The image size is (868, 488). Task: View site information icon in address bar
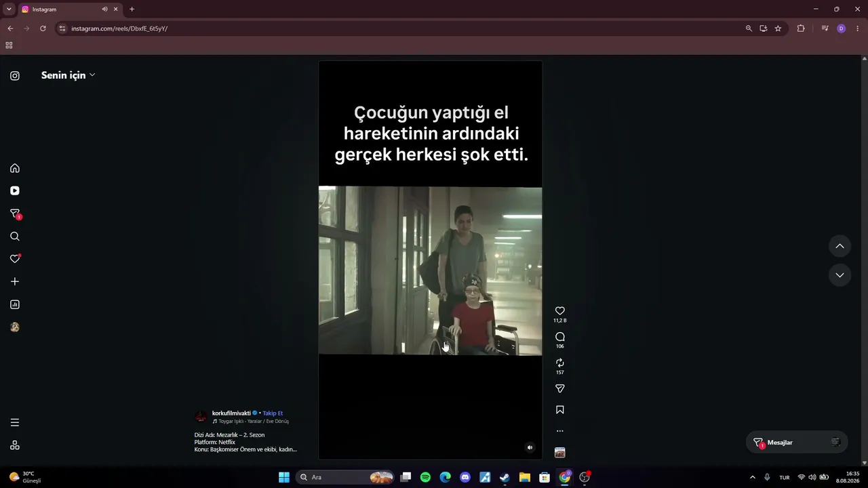pos(62,28)
